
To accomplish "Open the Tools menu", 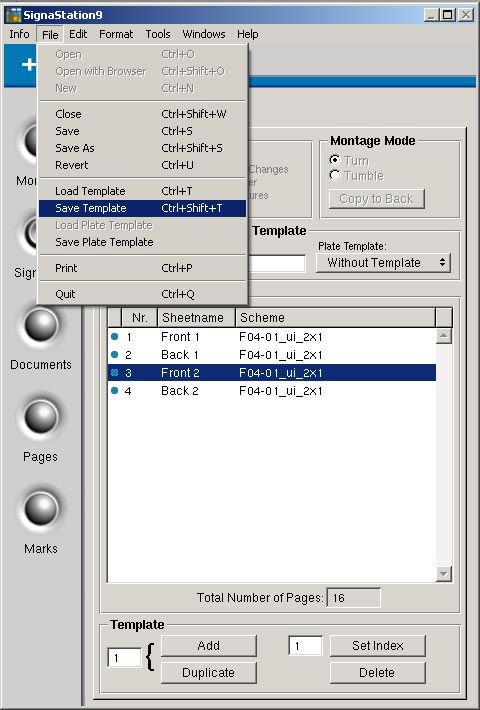I will pyautogui.click(x=158, y=34).
